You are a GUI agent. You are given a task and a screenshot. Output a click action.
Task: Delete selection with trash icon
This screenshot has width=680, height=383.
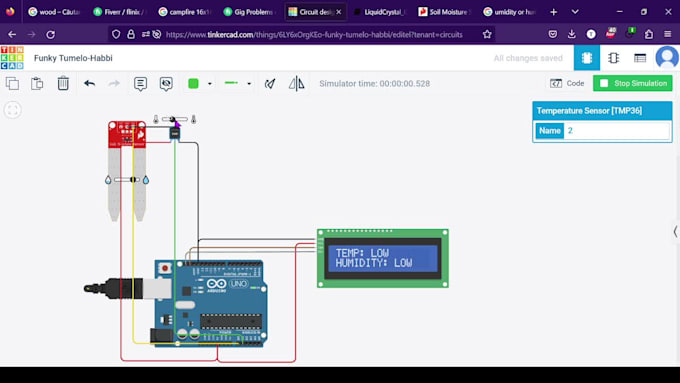pyautogui.click(x=63, y=83)
